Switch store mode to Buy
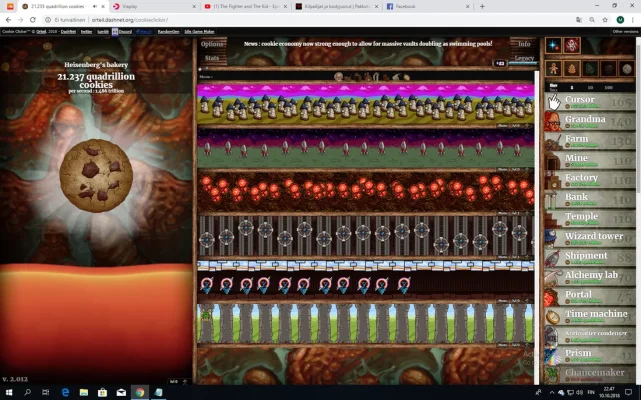The image size is (641, 400). point(553,84)
